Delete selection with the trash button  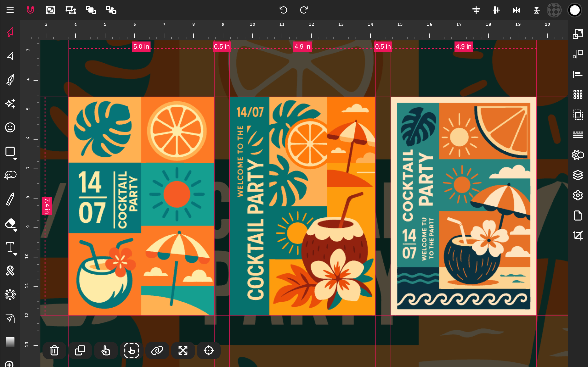[x=54, y=350]
